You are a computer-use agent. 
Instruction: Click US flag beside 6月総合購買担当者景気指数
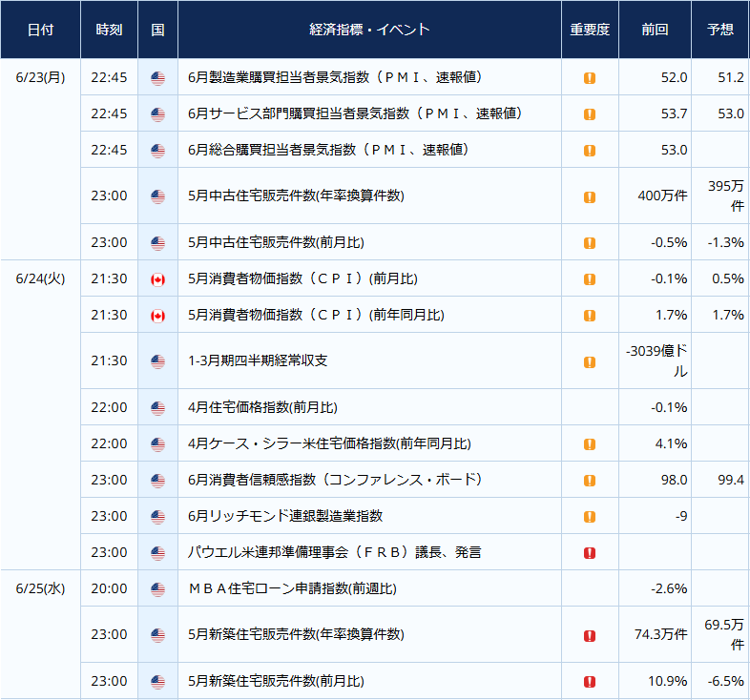click(157, 151)
